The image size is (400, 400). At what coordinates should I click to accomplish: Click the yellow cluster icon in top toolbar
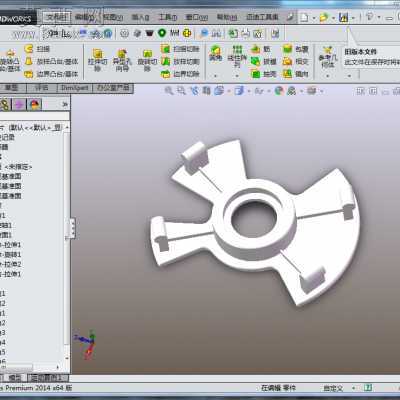(187, 33)
